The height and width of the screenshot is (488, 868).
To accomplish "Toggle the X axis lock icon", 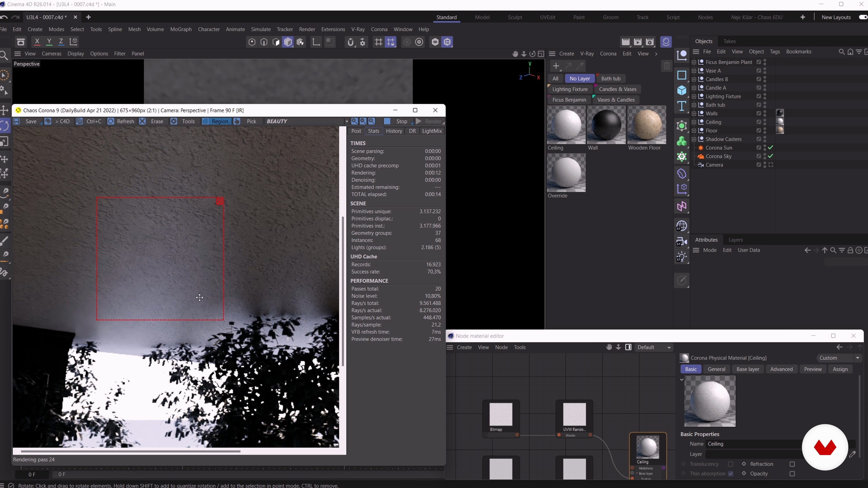I will (37, 42).
